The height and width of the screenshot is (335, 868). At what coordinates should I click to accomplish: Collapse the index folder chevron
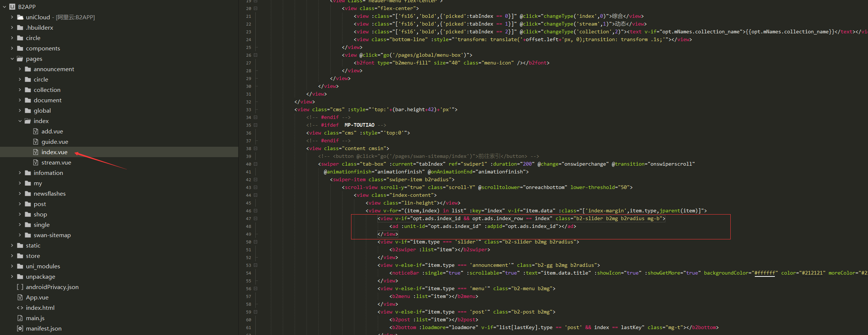20,121
